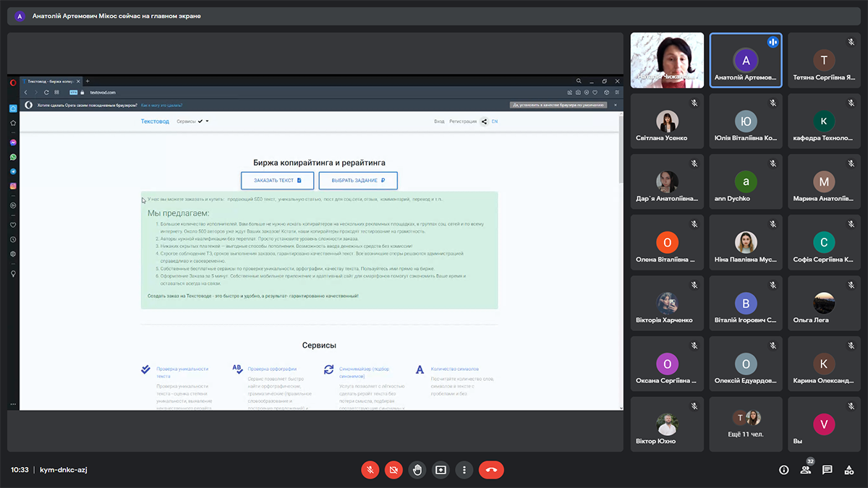Image resolution: width=868 pixels, height=488 pixels.
Task: Click Вікторія Харченко participant tile
Action: [x=668, y=303]
